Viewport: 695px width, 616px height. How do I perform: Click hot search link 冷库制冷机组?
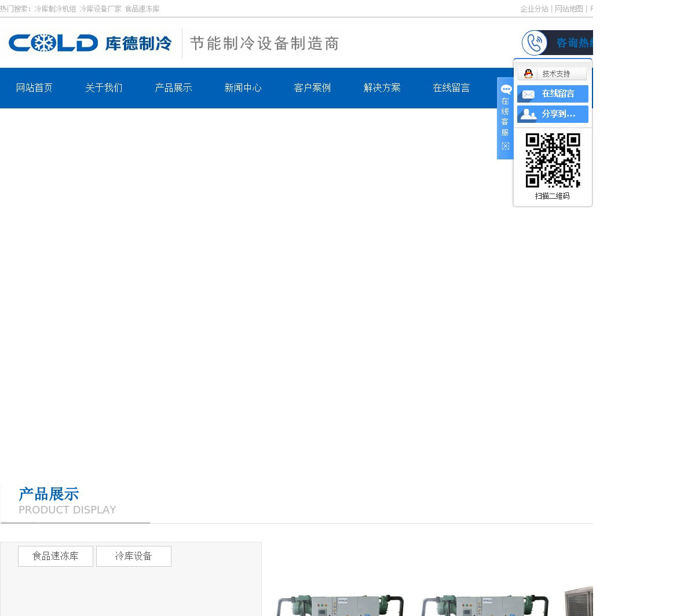55,9
